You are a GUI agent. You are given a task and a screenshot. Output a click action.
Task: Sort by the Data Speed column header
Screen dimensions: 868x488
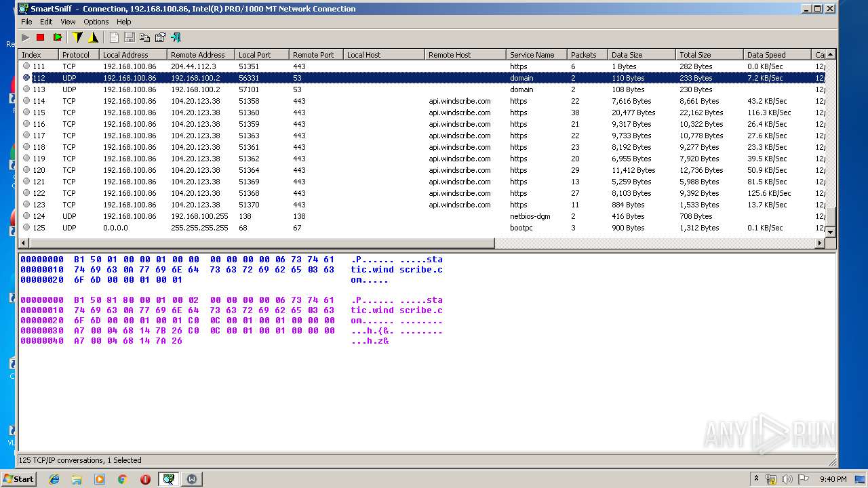[x=777, y=55]
